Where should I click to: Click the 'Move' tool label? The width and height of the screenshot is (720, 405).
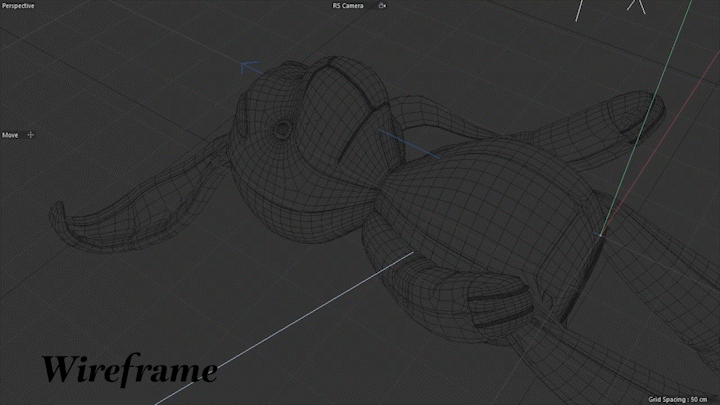10,135
